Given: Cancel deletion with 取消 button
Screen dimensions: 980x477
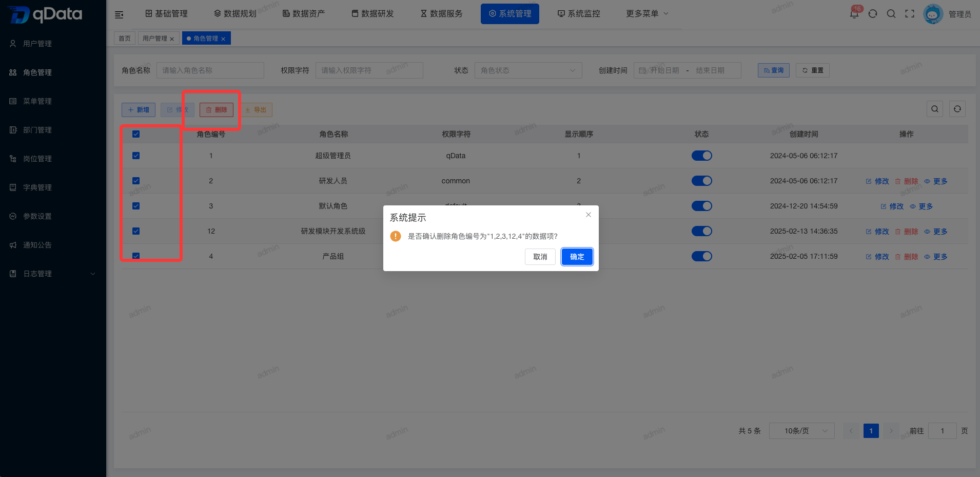Looking at the screenshot, I should (540, 257).
